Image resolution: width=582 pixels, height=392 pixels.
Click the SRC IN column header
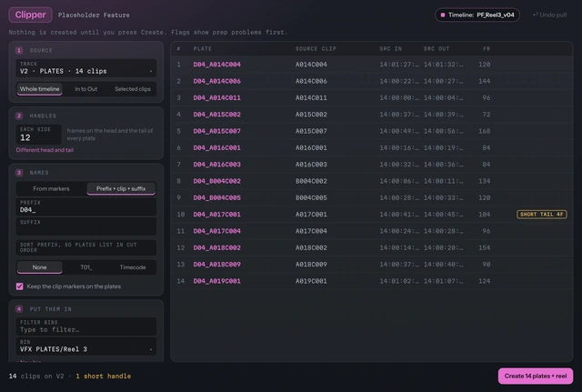[x=390, y=48]
